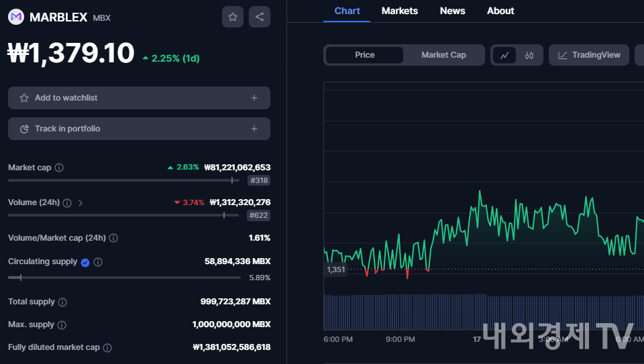Click the 1,351 price marker on chart
644x364 pixels.
pyautogui.click(x=335, y=269)
